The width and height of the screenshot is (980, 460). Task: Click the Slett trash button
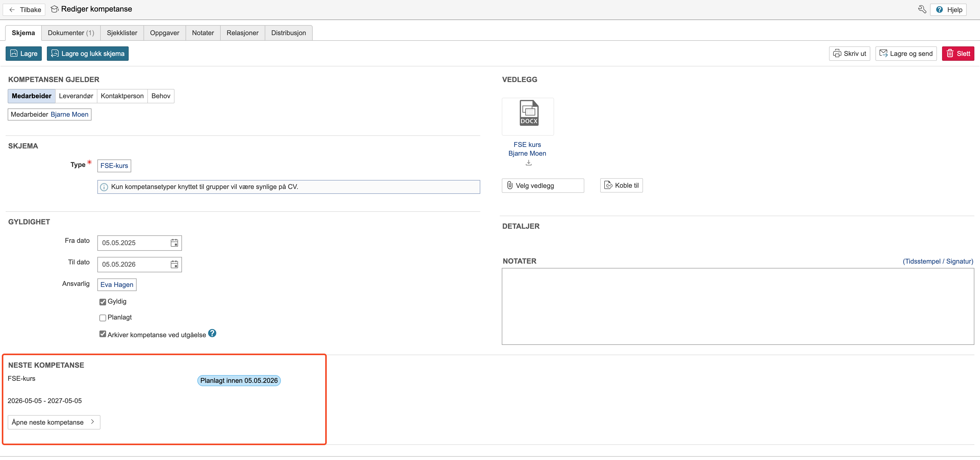[957, 54]
